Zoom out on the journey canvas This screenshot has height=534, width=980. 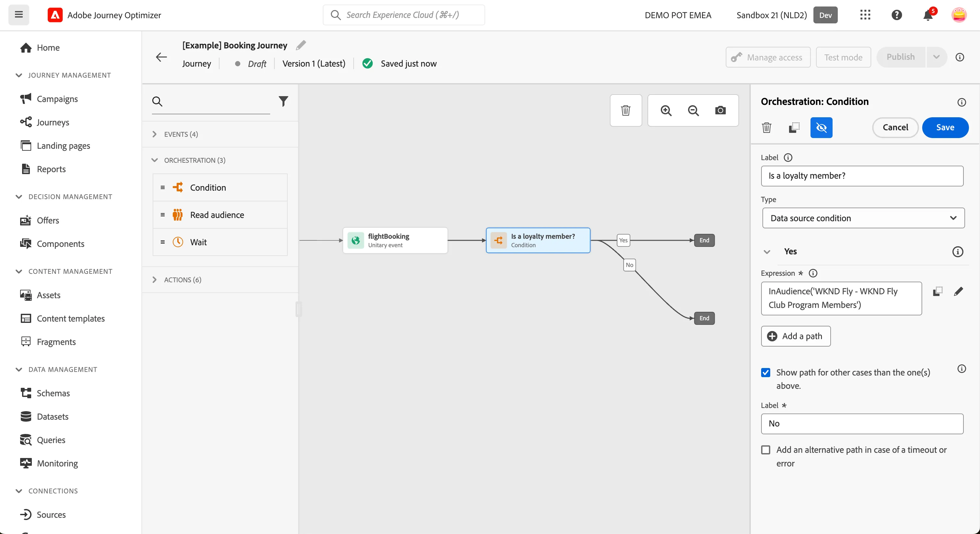tap(693, 110)
